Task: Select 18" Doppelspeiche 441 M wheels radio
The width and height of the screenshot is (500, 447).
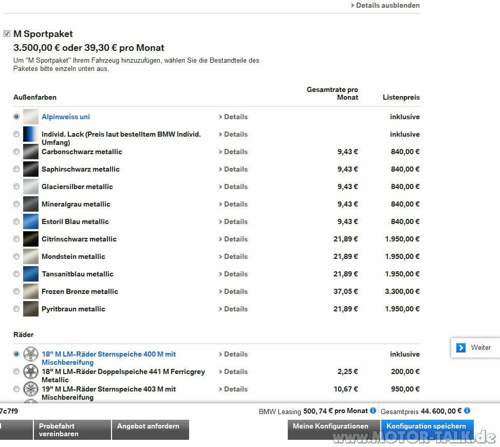Action: (x=16, y=371)
